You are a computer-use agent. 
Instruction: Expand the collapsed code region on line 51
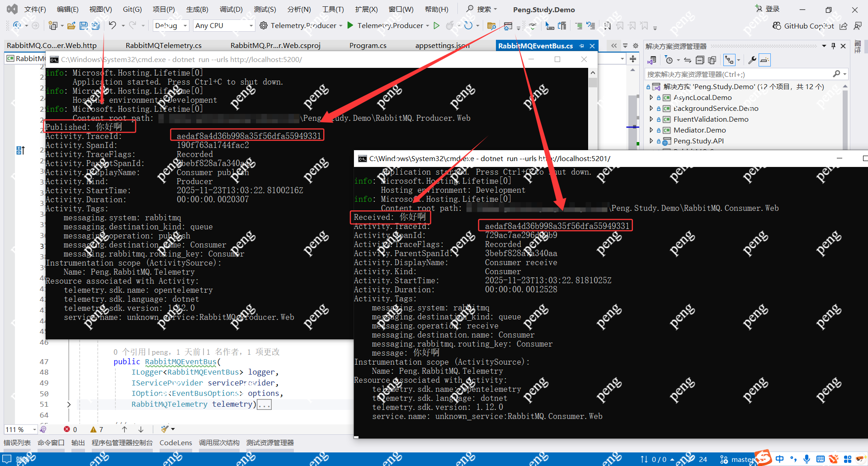coord(69,404)
